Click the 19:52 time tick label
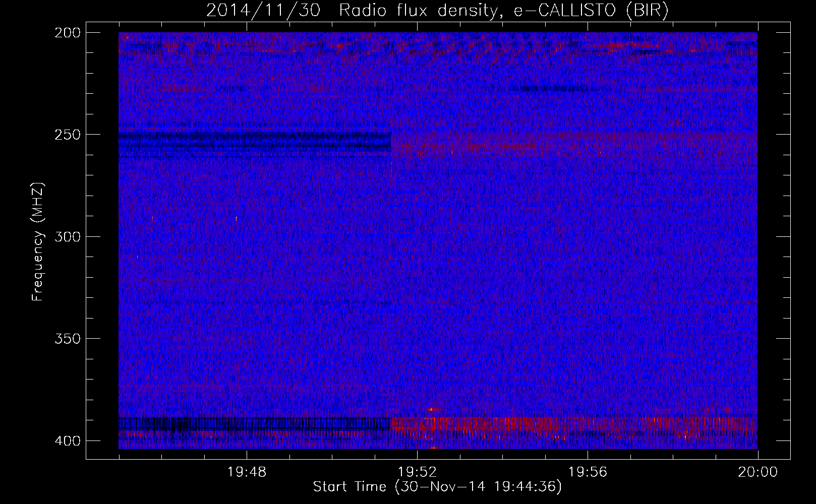Viewport: 816px width, 504px height. [418, 472]
